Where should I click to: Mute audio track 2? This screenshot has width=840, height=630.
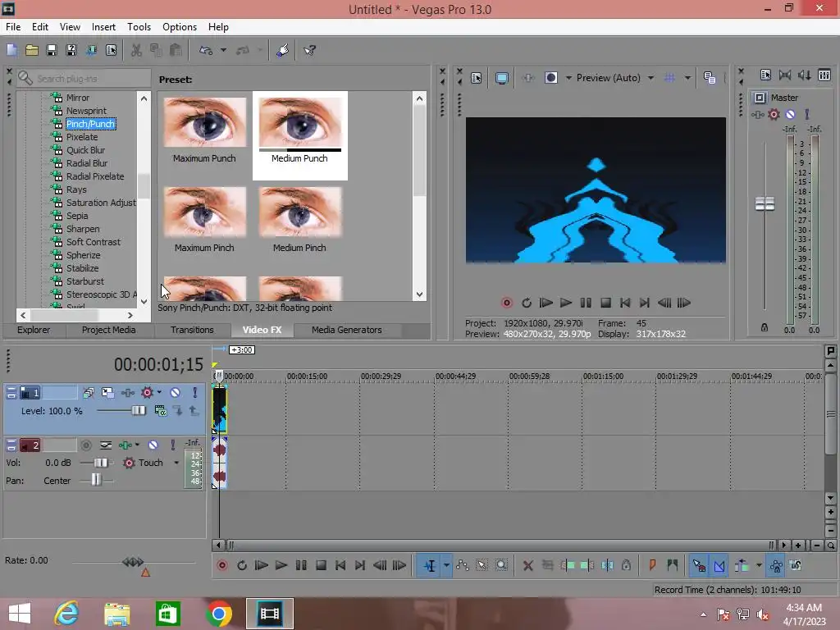[x=153, y=445]
